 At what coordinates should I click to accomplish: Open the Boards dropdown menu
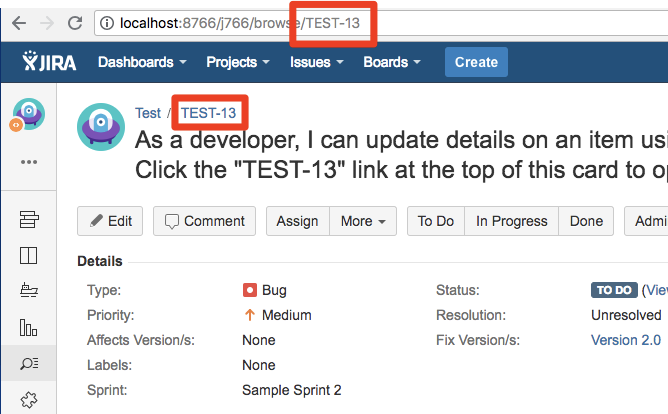[392, 62]
